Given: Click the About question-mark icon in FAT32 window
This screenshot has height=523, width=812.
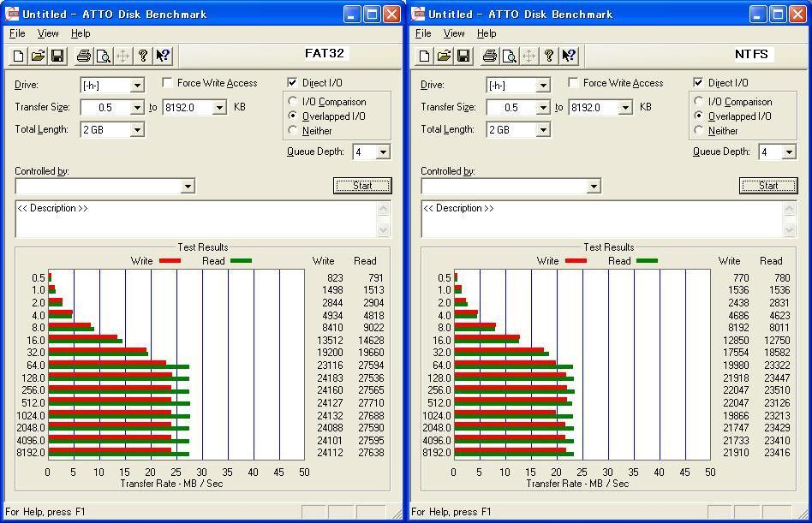Looking at the screenshot, I should coord(143,56).
